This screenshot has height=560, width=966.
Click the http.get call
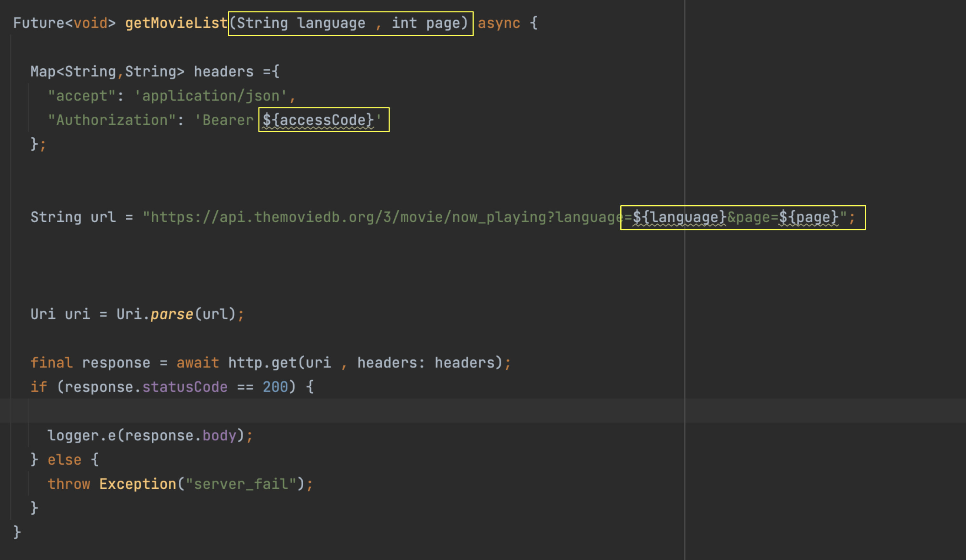pos(262,363)
